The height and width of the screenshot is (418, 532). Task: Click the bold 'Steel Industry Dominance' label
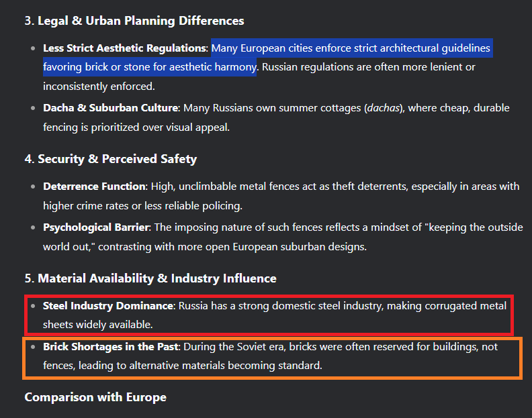coord(108,306)
